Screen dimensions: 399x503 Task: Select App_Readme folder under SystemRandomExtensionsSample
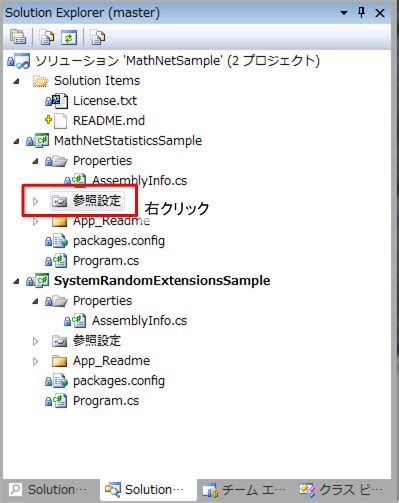[111, 361]
